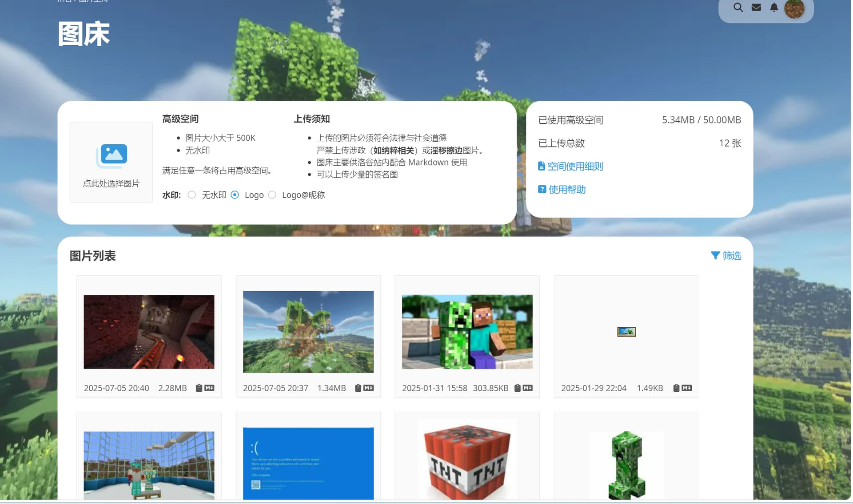Copy link of 303.85KB image clipboard icon
This screenshot has height=504, width=853.
pos(517,388)
